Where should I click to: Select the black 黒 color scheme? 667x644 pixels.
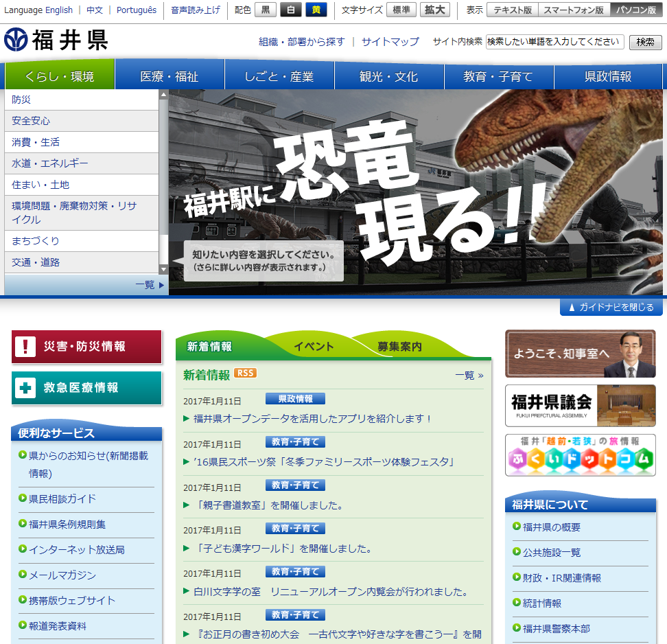(266, 10)
